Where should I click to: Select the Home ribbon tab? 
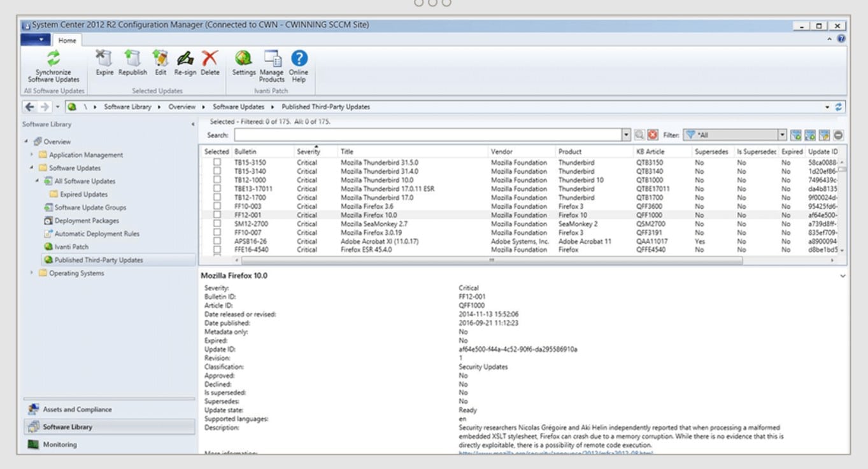(x=67, y=40)
